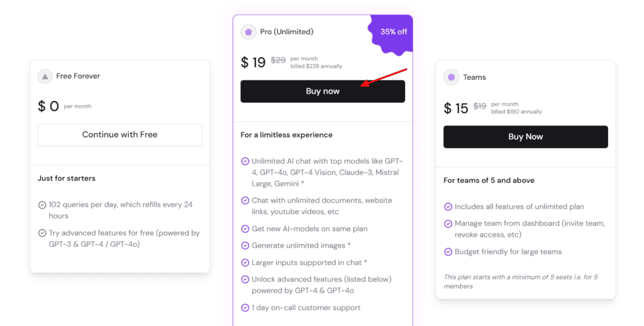
Task: Click checkmark icon beside Unlimited AI chat
Action: 245,161
